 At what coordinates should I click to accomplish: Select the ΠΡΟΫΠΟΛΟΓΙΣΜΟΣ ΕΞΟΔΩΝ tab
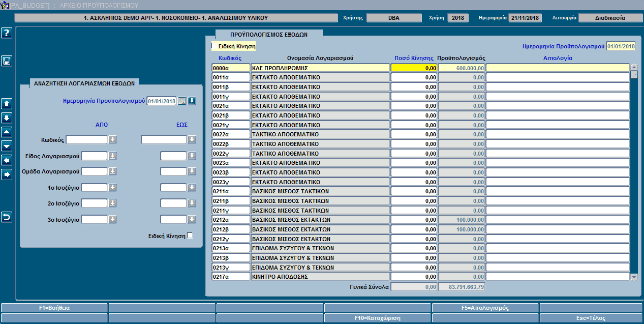269,35
